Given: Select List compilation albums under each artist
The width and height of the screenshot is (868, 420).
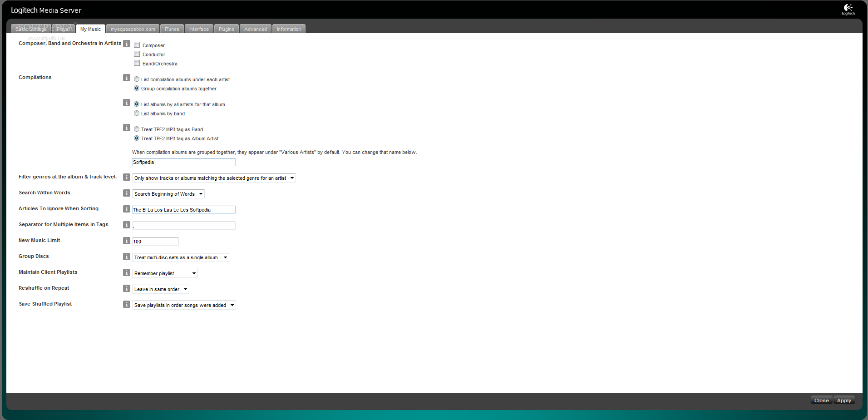Looking at the screenshot, I should tap(137, 79).
